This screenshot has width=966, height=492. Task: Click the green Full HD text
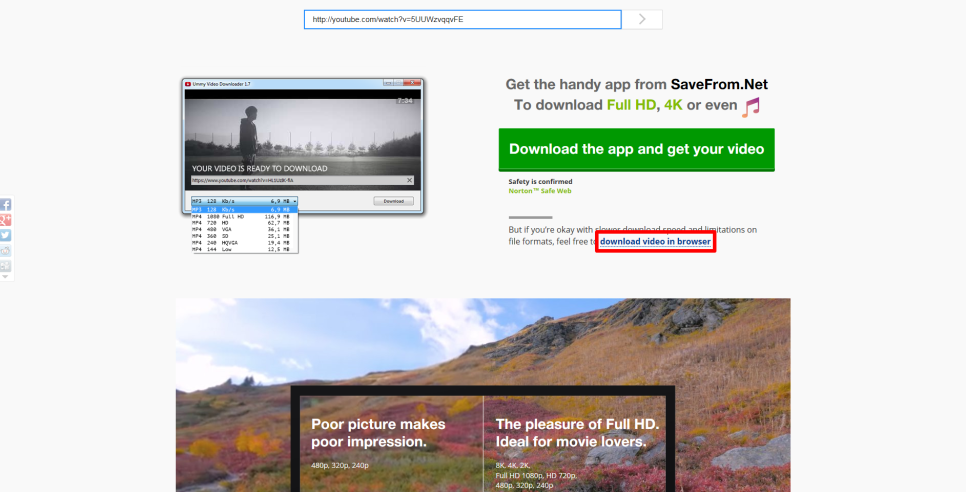tap(631, 105)
